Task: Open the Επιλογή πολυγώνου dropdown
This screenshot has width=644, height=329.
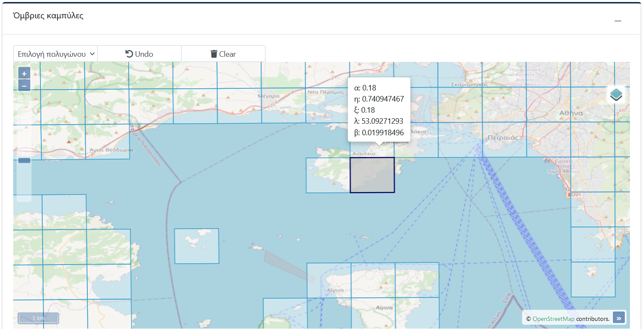Action: click(x=55, y=54)
